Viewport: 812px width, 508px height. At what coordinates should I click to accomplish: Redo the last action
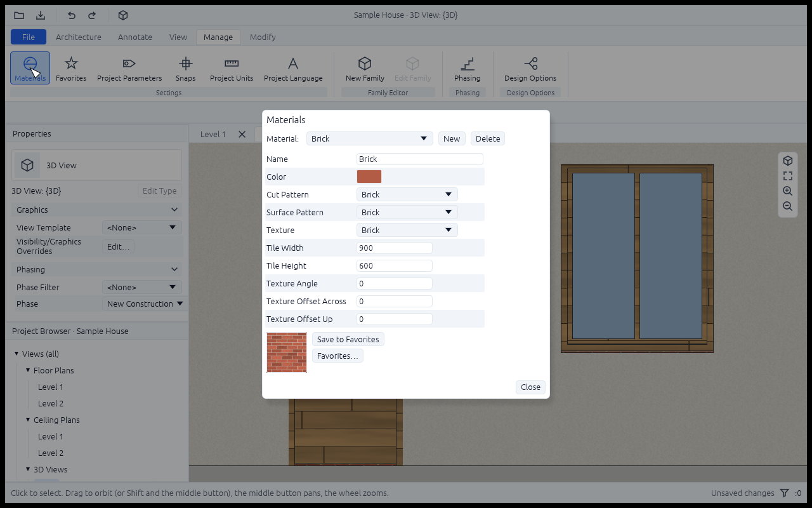point(92,15)
